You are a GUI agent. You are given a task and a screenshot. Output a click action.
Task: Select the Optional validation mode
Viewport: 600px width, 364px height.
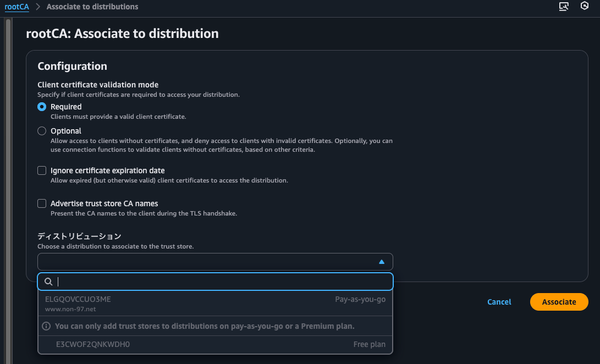click(41, 131)
